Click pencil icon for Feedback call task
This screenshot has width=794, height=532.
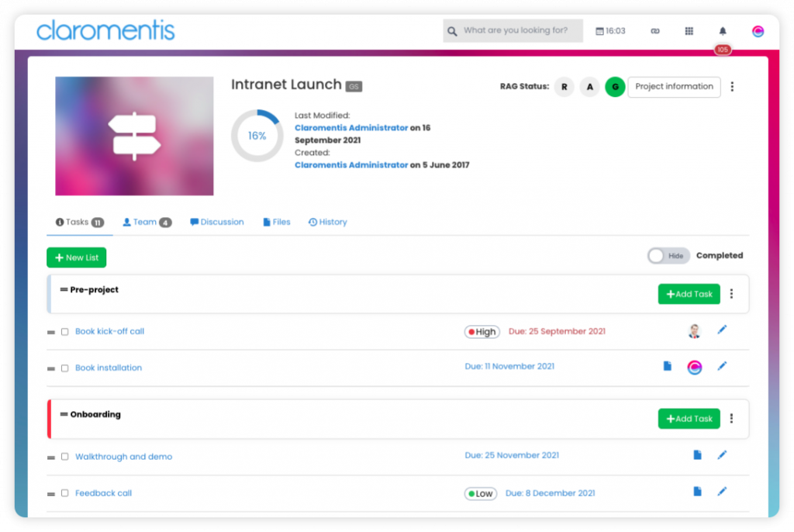pos(722,491)
